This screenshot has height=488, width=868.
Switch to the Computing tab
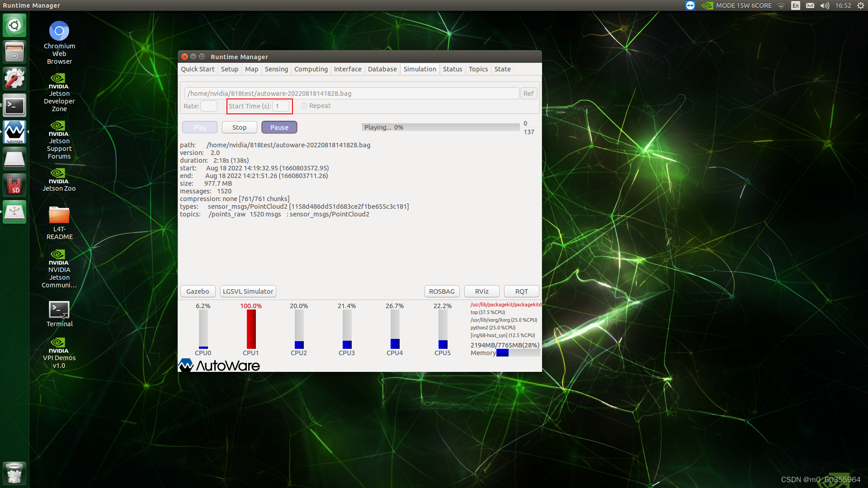[311, 69]
